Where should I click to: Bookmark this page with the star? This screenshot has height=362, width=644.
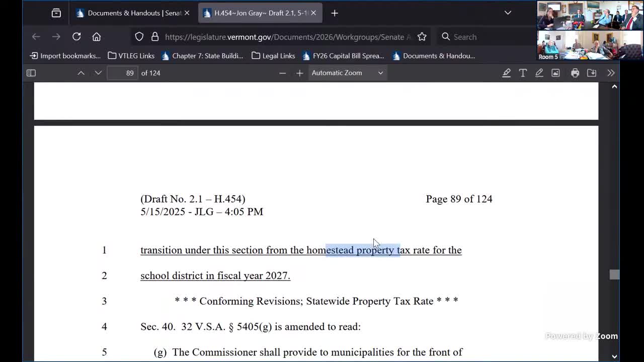tap(422, 37)
